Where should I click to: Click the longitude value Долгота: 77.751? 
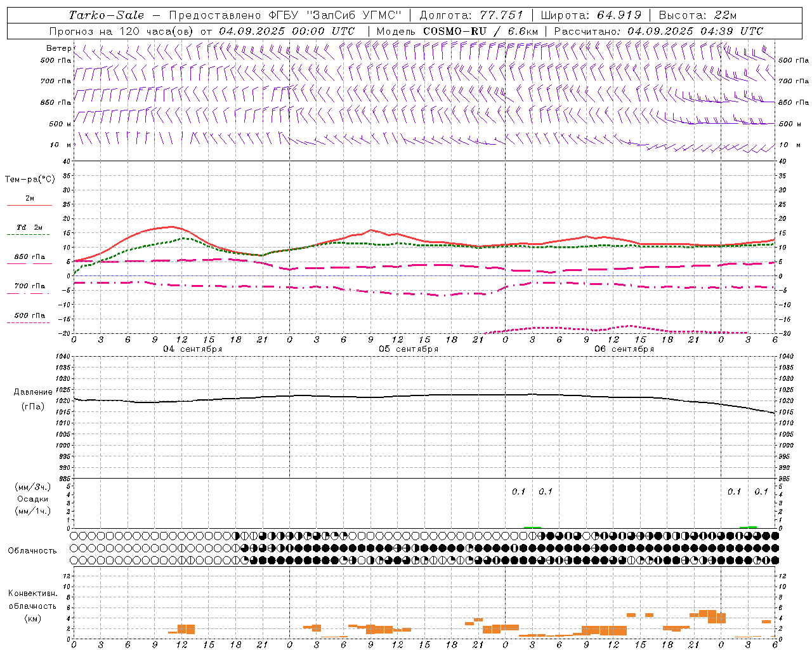click(x=471, y=15)
